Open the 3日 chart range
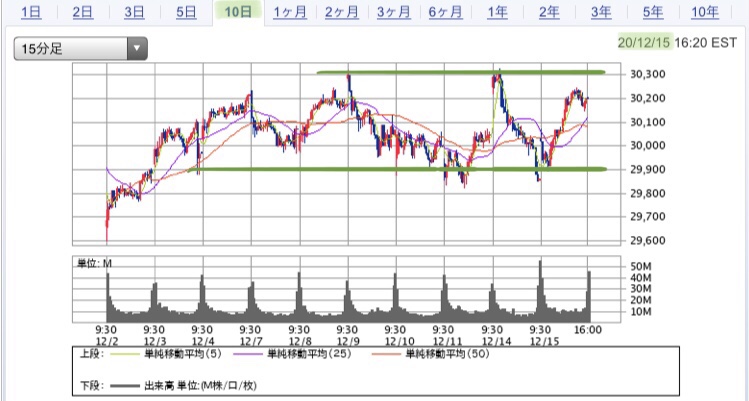The image size is (749, 401). coord(134,12)
